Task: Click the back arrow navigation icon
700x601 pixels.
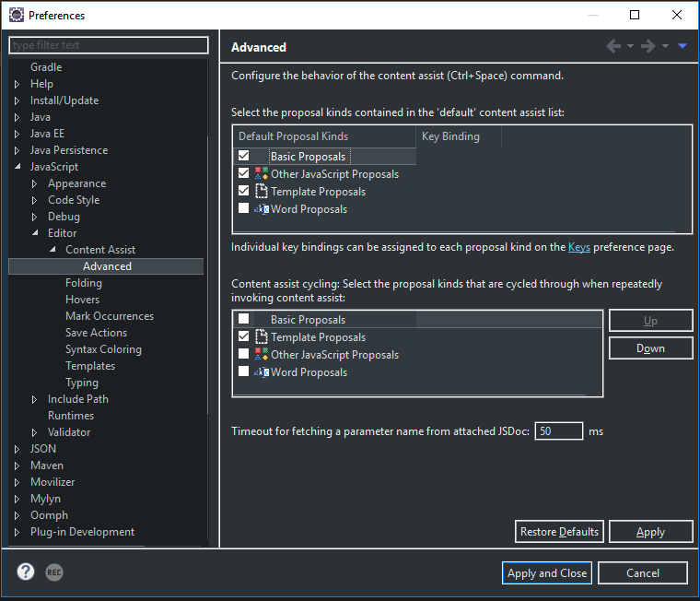Action: pos(613,46)
